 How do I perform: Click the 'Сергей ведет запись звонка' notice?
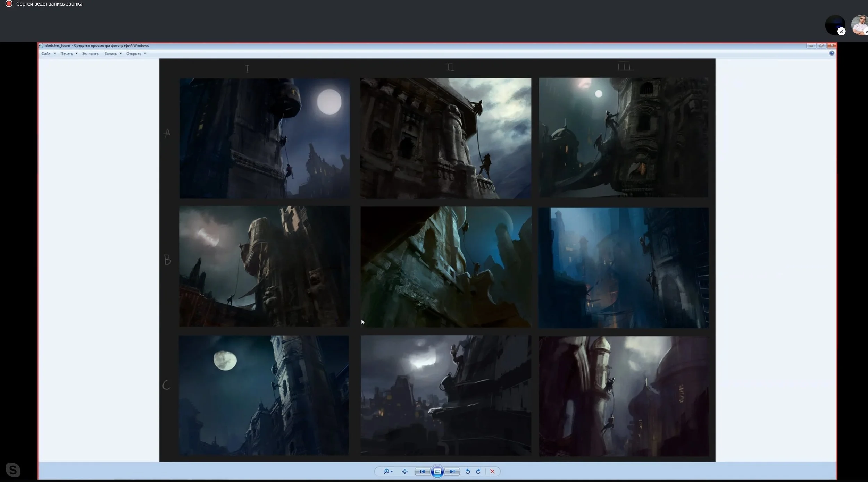click(49, 4)
